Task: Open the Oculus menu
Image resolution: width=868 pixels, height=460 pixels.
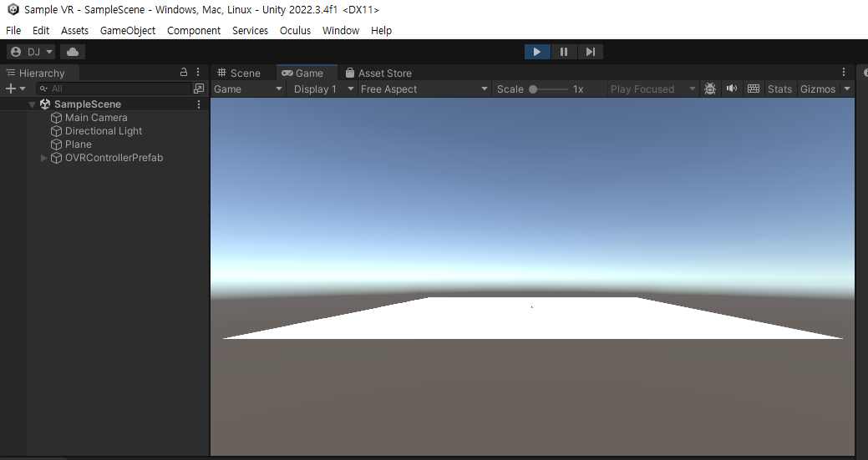Action: click(295, 30)
